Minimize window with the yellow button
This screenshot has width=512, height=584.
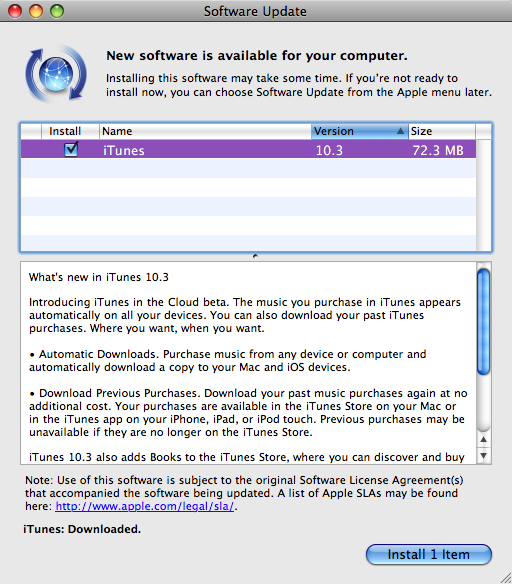click(x=36, y=11)
